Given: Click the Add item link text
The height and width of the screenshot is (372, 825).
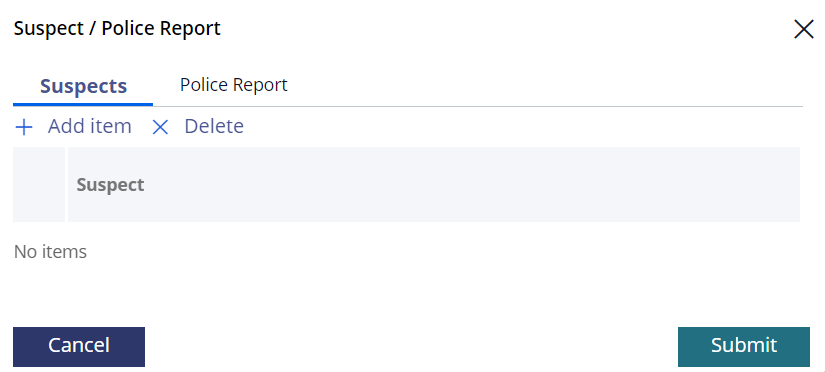Looking at the screenshot, I should (x=89, y=126).
